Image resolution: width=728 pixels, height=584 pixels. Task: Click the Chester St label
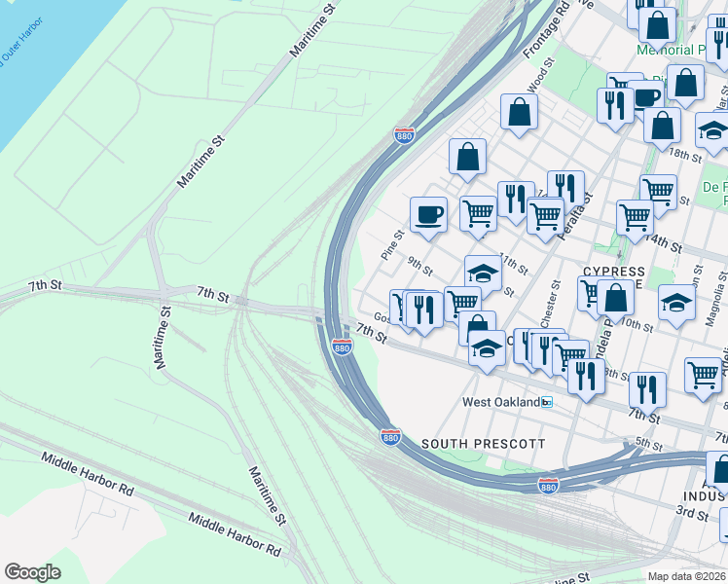tap(551, 304)
